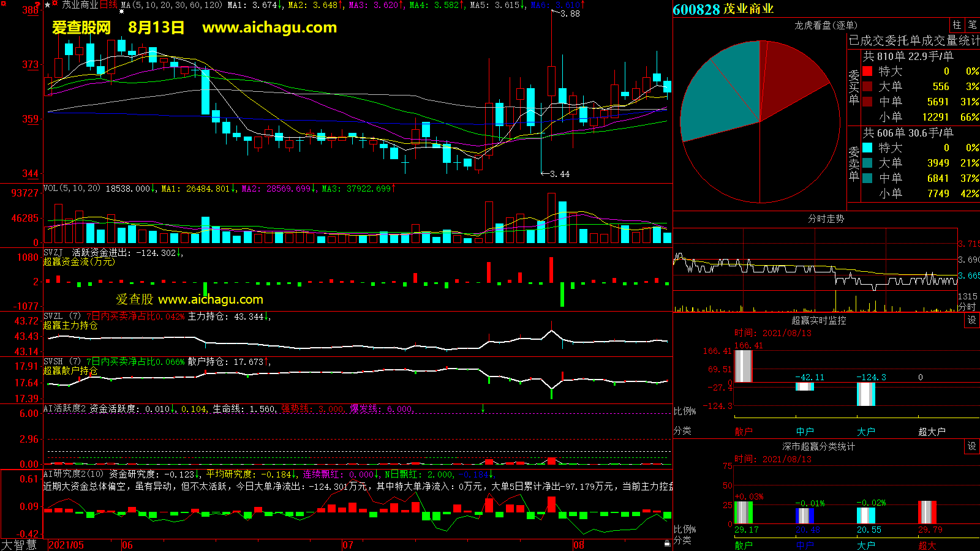Open MA(5,10,20,30,60,120) indicator parameters
The image size is (980, 551).
(x=171, y=5)
